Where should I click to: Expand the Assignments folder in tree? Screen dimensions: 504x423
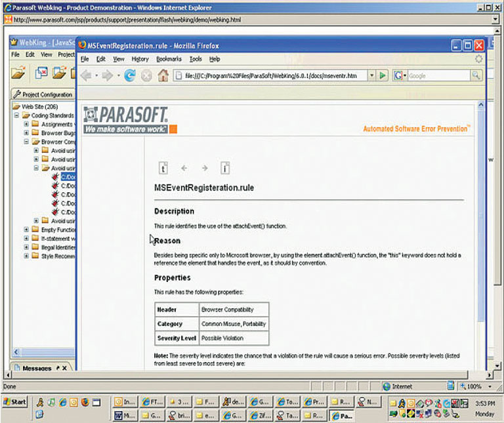pos(26,124)
